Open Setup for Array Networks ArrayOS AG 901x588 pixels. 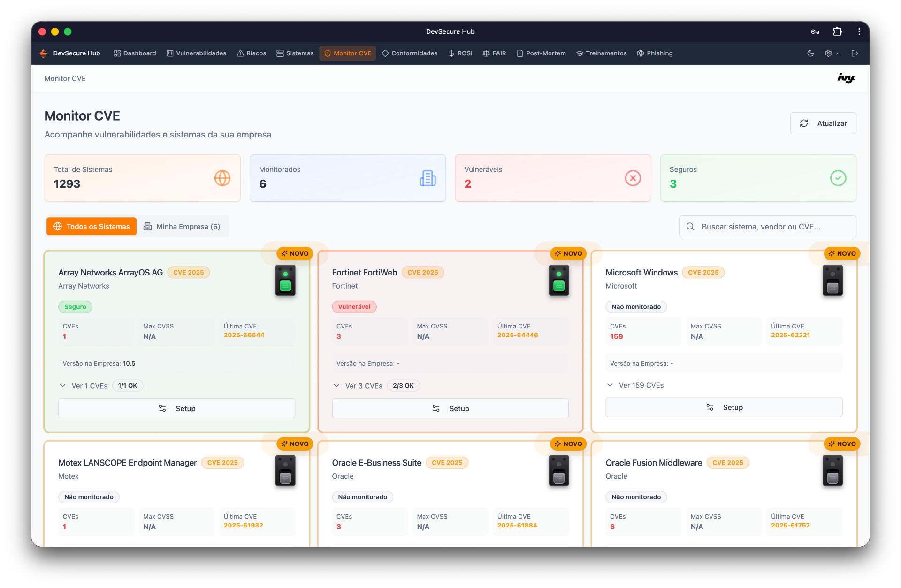pos(177,409)
